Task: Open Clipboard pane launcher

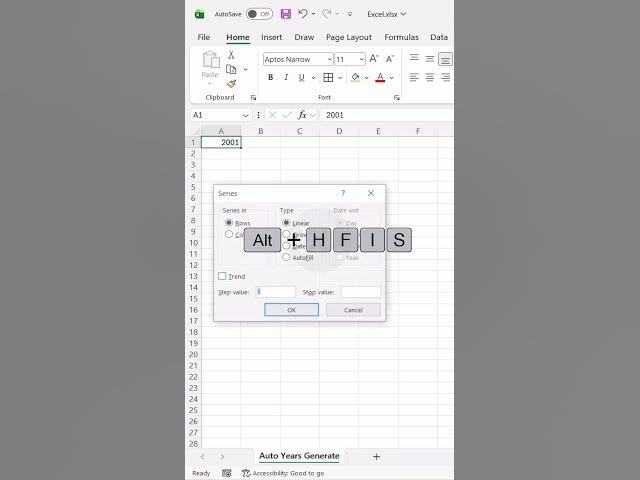Action: pyautogui.click(x=253, y=98)
